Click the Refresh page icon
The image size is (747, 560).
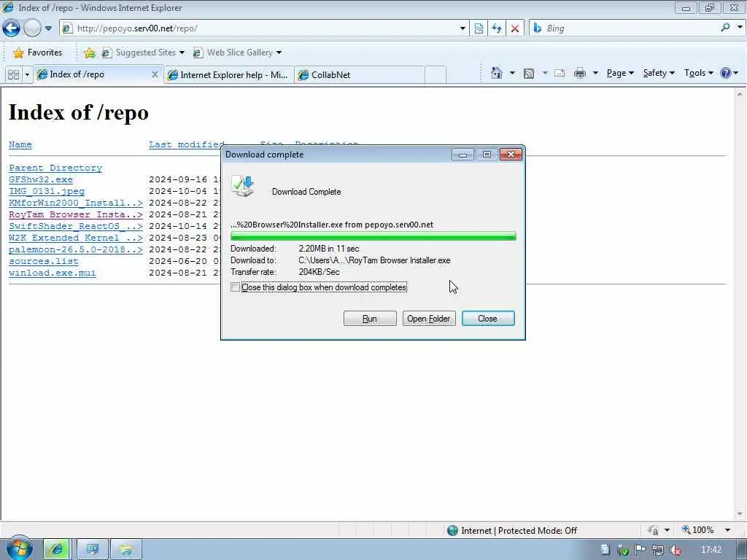pos(497,28)
